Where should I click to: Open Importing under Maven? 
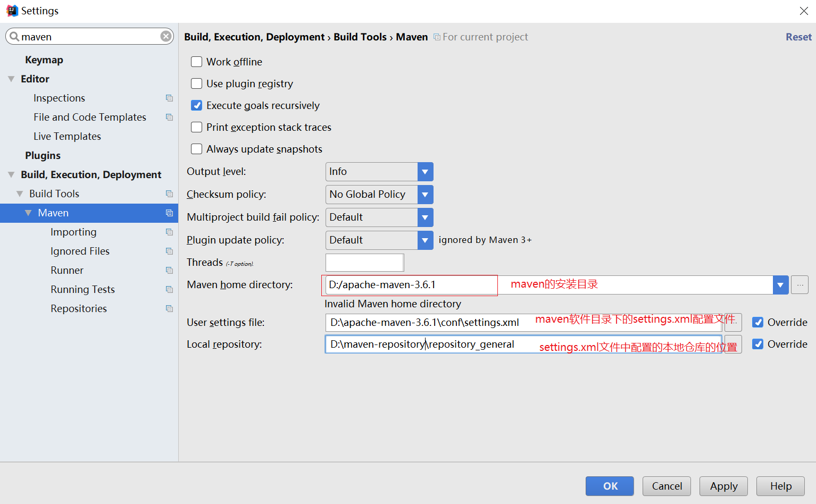[73, 232]
